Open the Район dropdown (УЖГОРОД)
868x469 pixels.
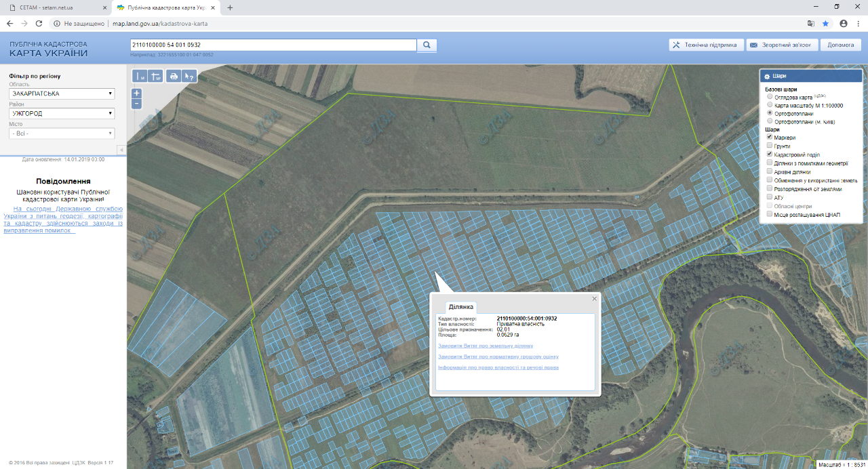pos(62,113)
